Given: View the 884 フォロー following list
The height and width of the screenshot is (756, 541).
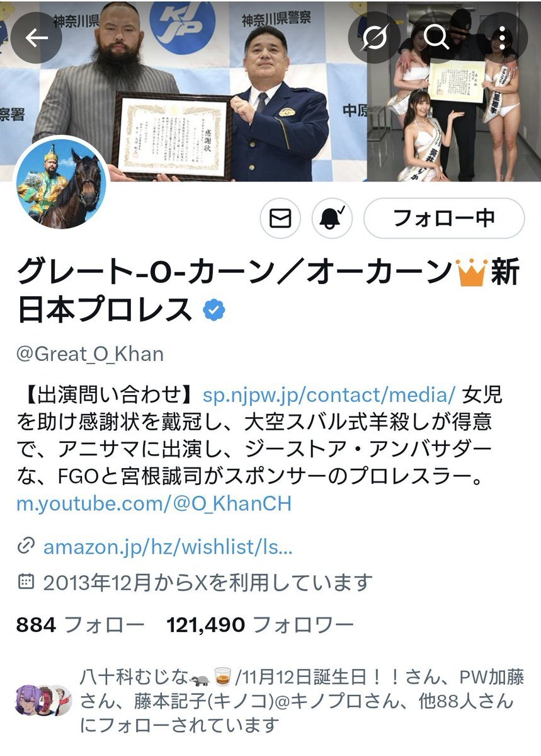Looking at the screenshot, I should (81, 624).
